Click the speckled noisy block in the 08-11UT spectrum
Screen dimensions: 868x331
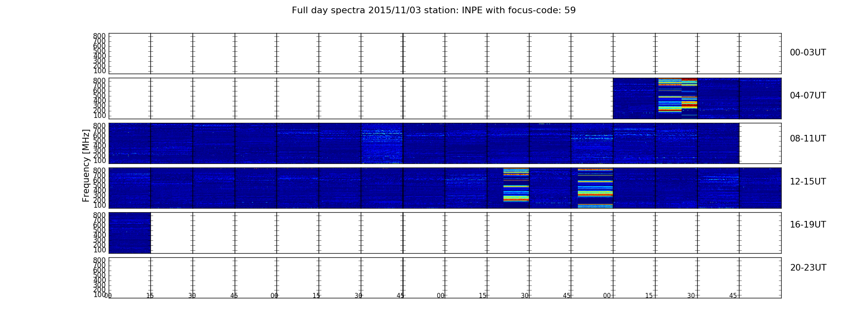tap(382, 143)
